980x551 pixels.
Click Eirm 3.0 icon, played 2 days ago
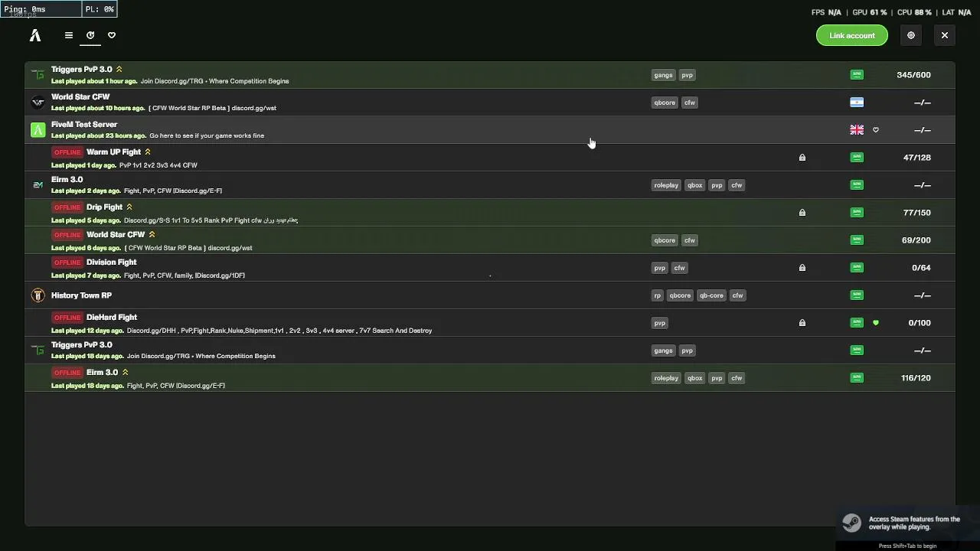tap(38, 185)
